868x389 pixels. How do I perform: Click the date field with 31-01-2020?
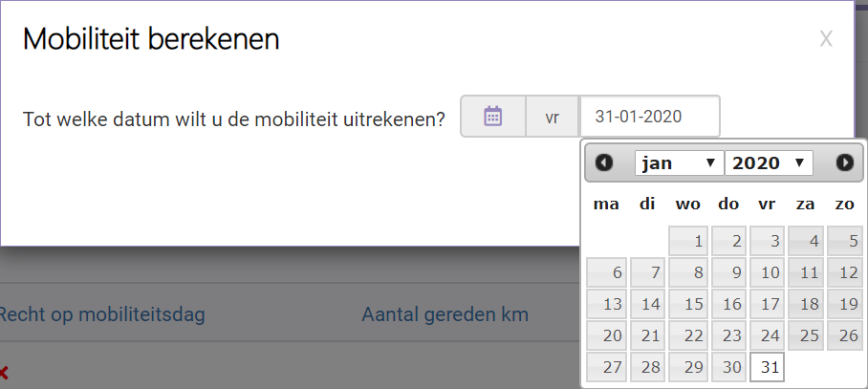pyautogui.click(x=649, y=117)
